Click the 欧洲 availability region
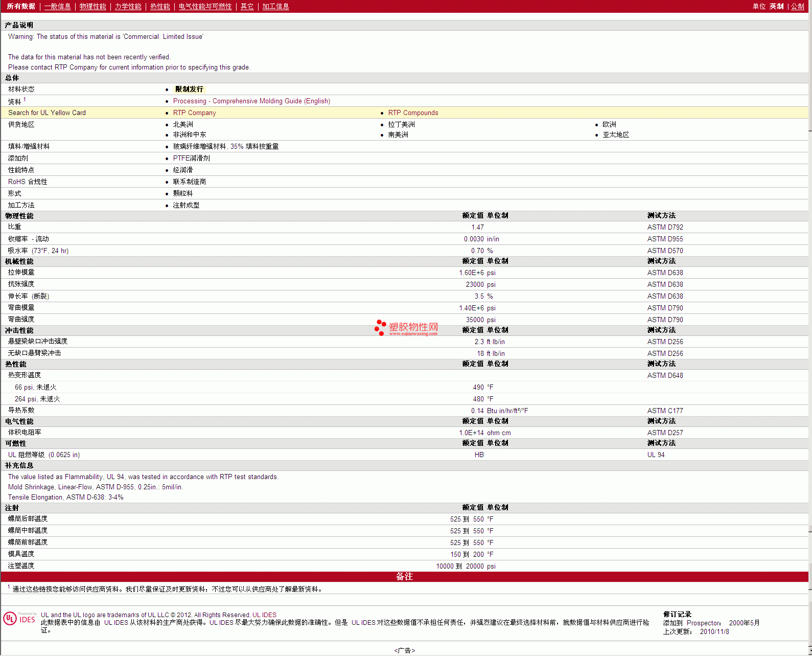 pyautogui.click(x=609, y=125)
